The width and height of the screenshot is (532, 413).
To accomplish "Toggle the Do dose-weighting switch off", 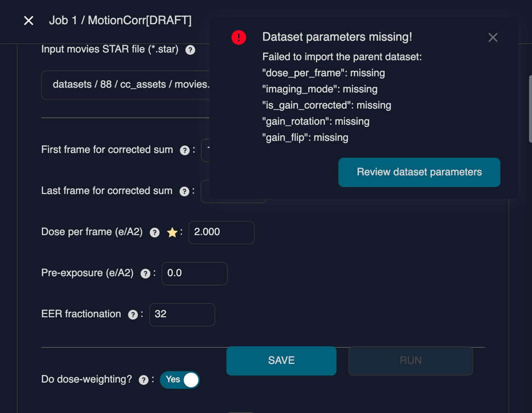I will 180,380.
